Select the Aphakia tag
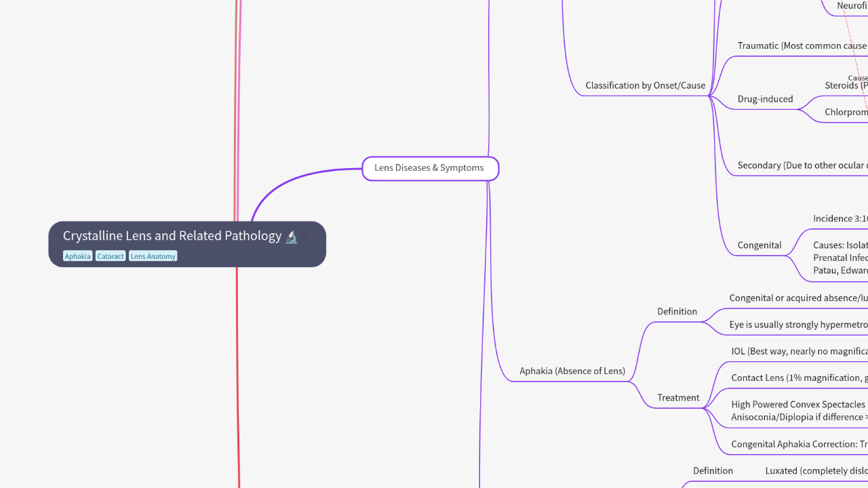 click(x=77, y=256)
